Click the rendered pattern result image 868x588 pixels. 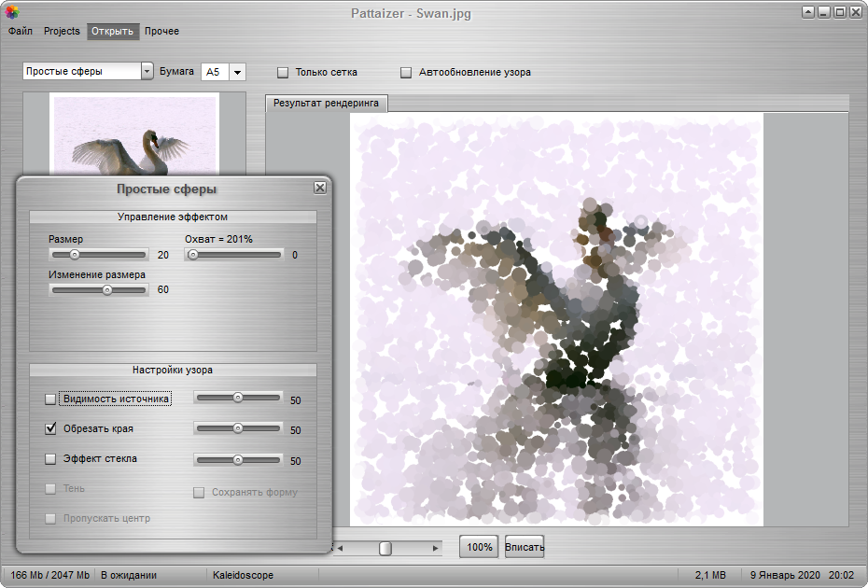click(x=556, y=319)
